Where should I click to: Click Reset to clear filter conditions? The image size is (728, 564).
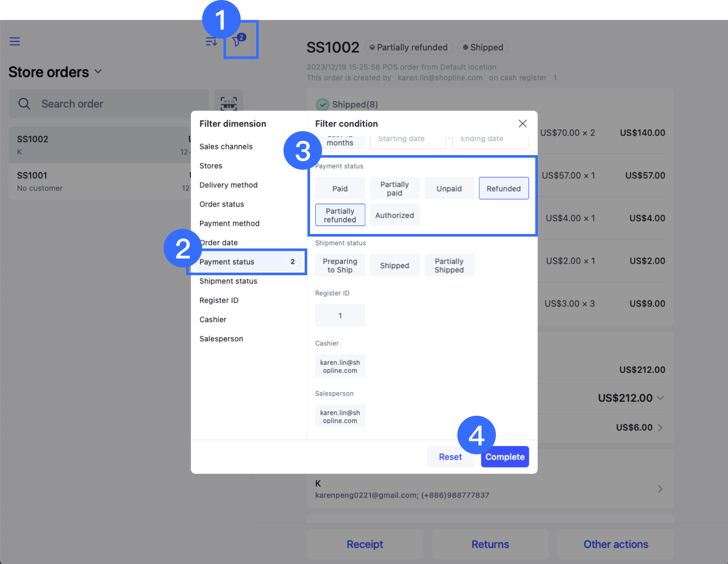(450, 456)
